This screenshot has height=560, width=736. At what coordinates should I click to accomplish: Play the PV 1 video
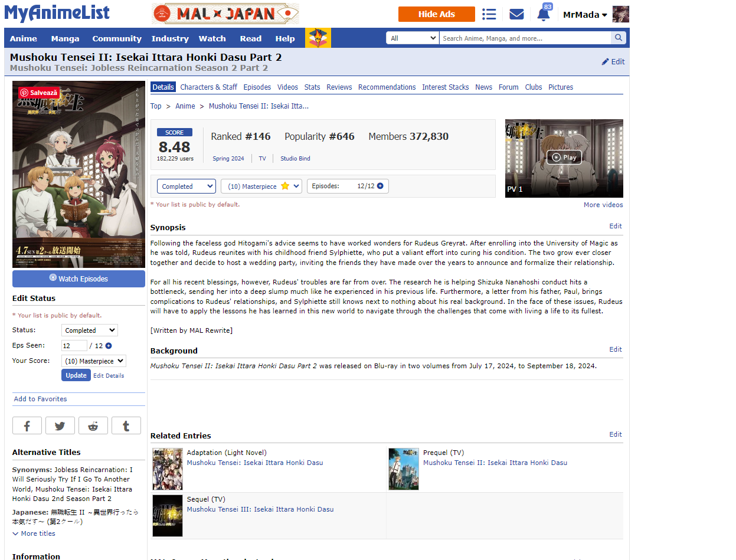click(564, 158)
